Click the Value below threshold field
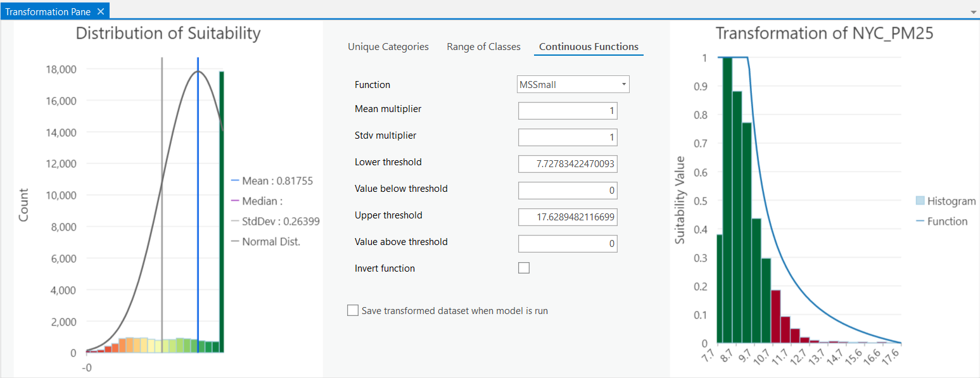 point(568,191)
